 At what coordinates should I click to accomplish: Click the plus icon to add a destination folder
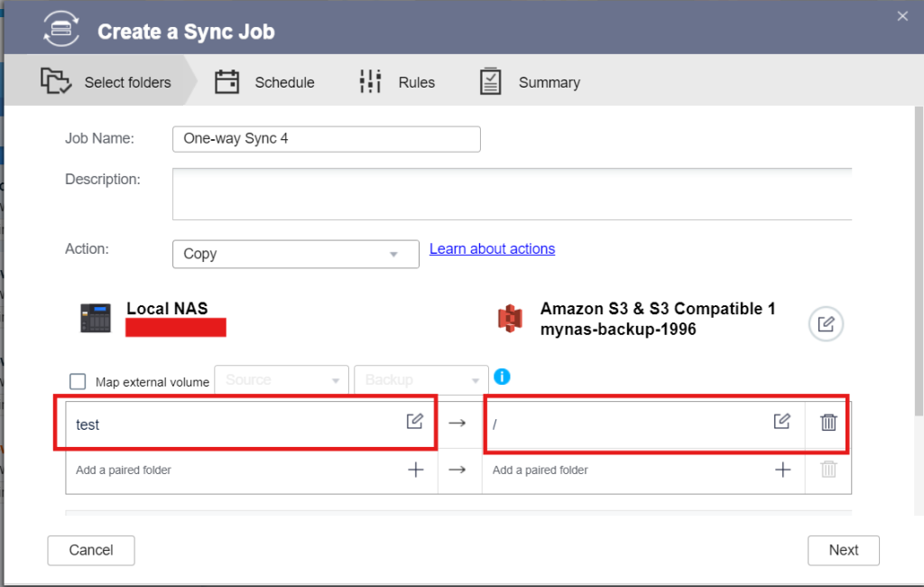point(782,470)
